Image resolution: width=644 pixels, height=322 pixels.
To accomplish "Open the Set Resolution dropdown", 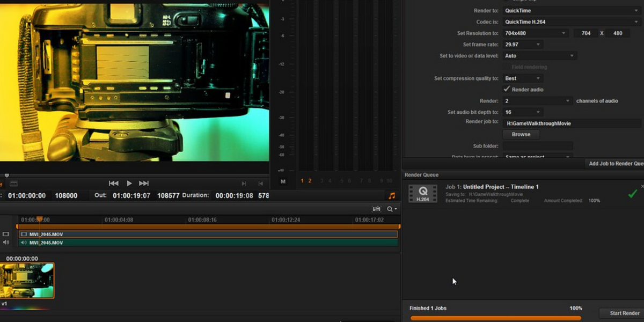I will (x=535, y=33).
